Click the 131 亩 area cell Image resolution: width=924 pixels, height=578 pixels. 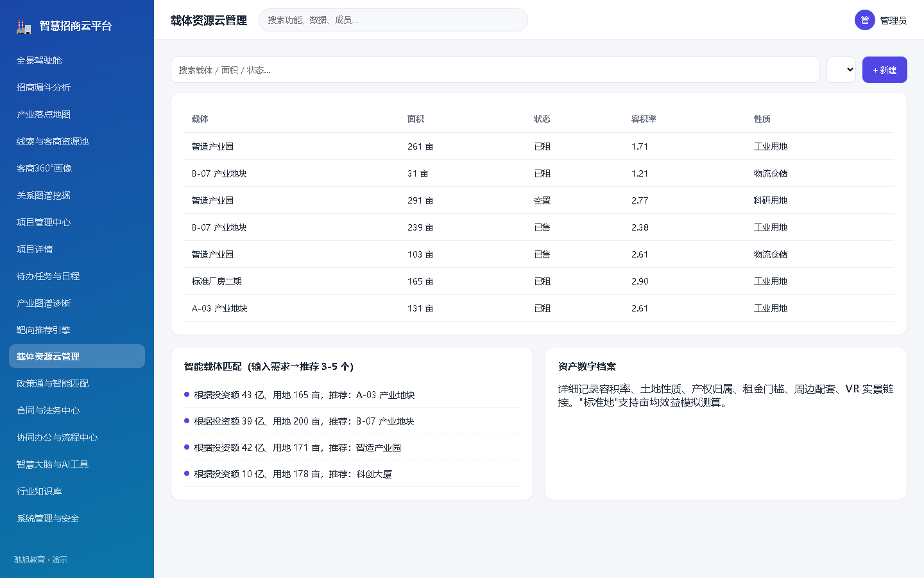click(420, 308)
